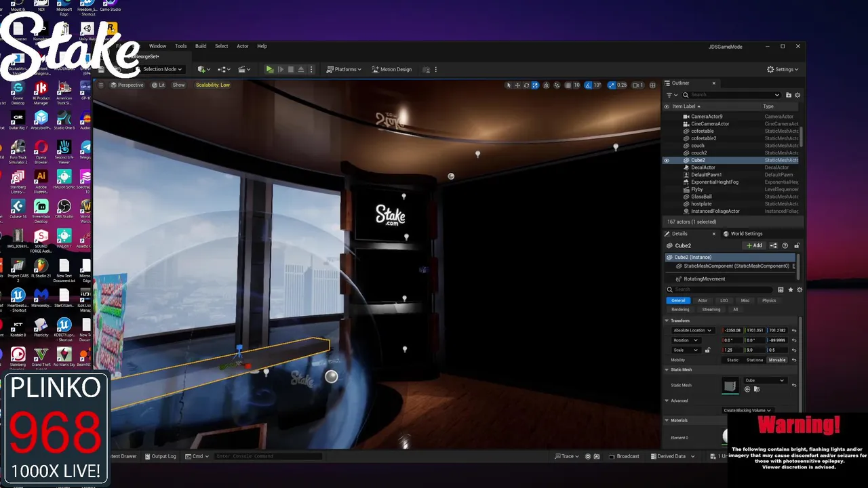Image resolution: width=868 pixels, height=488 pixels.
Task: Toggle visibility eye for Cube2
Action: click(x=667, y=161)
